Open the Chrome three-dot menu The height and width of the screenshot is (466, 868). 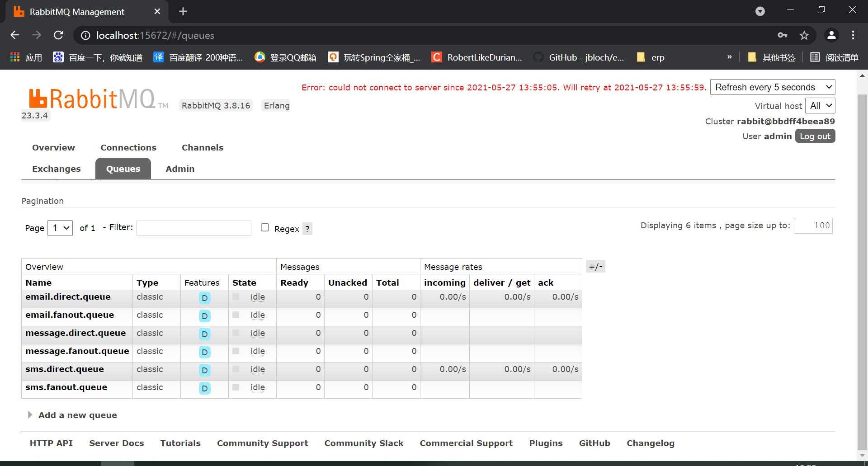click(x=853, y=35)
